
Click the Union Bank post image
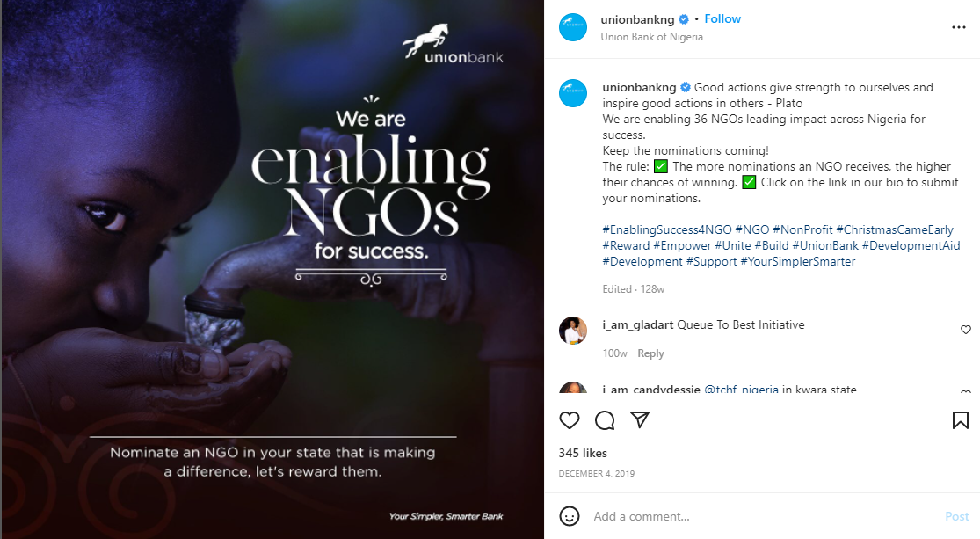click(272, 269)
